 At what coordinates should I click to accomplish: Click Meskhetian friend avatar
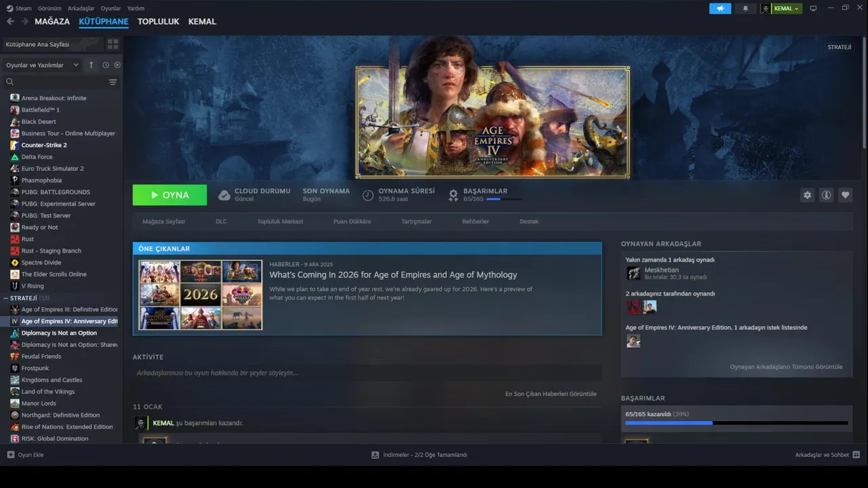(x=633, y=273)
